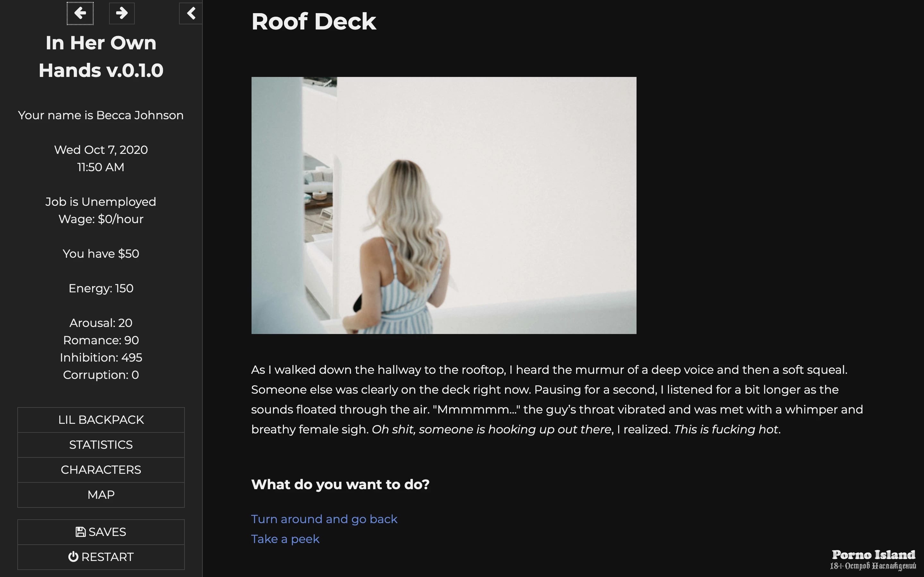This screenshot has height=577, width=924.
Task: Open the MAP
Action: pyautogui.click(x=101, y=495)
